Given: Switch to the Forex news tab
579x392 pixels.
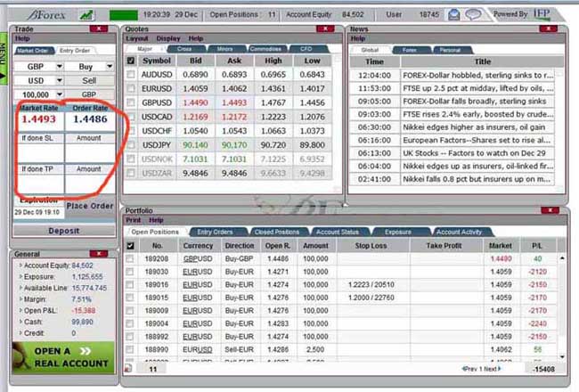Looking at the screenshot, I should pyautogui.click(x=410, y=50).
